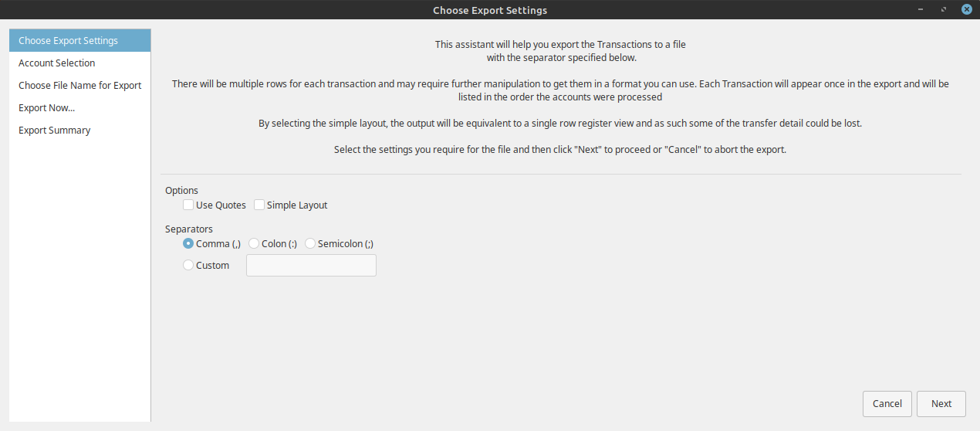Select the Custom separator radio button
Screen dimensions: 980x431
tap(188, 265)
